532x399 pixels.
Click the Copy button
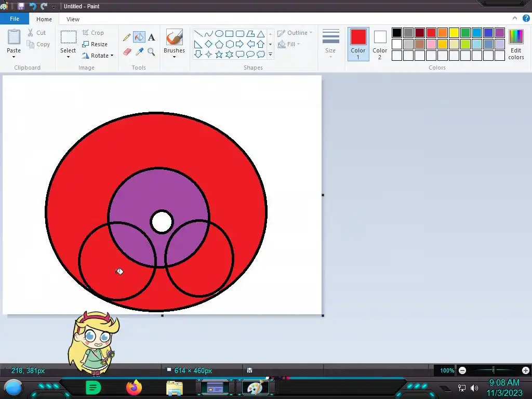tap(38, 44)
